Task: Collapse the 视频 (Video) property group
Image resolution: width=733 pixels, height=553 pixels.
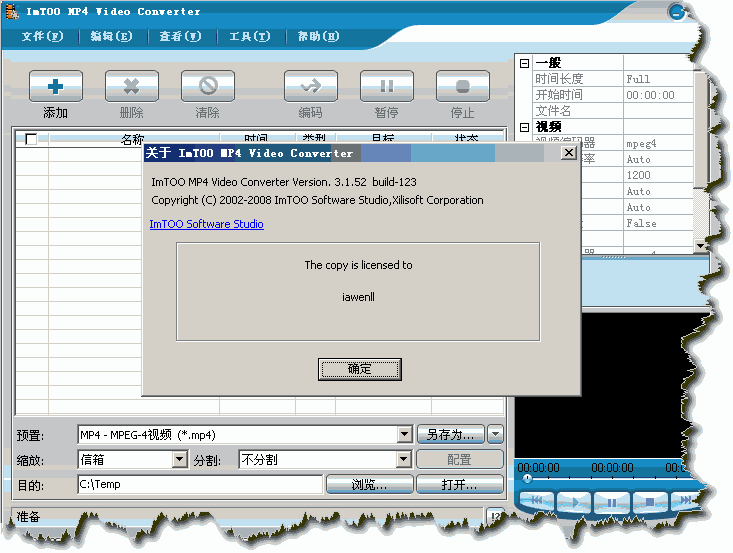Action: click(525, 127)
